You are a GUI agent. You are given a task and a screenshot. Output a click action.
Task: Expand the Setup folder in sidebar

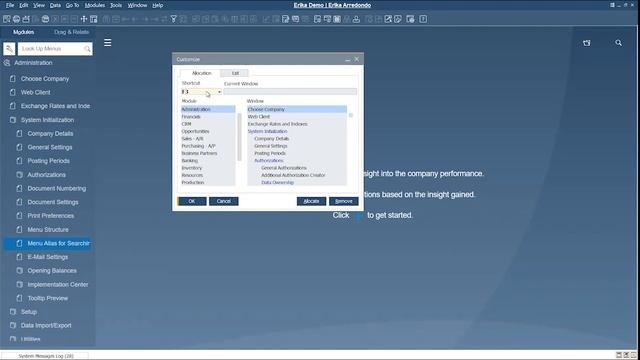(13, 312)
